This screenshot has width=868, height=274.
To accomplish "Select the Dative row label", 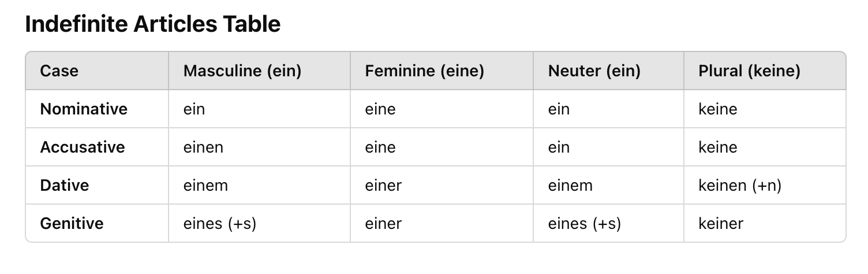I will coord(65,185).
